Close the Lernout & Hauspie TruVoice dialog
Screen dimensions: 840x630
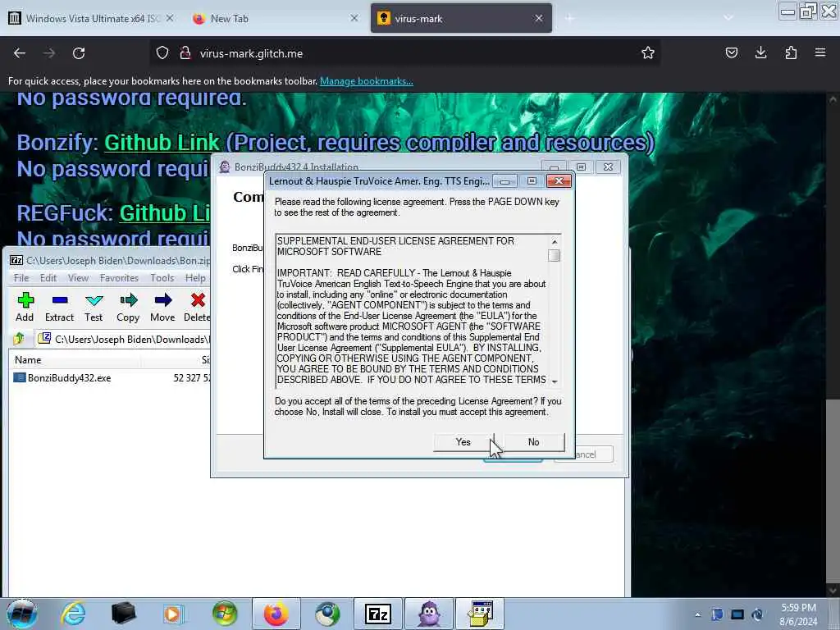point(559,181)
